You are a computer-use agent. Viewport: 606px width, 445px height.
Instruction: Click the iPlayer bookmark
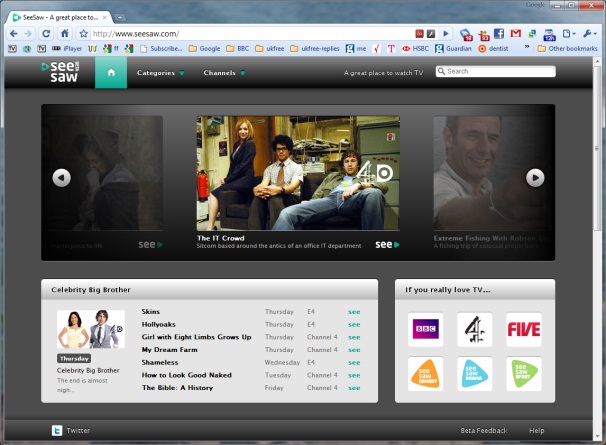[67, 48]
